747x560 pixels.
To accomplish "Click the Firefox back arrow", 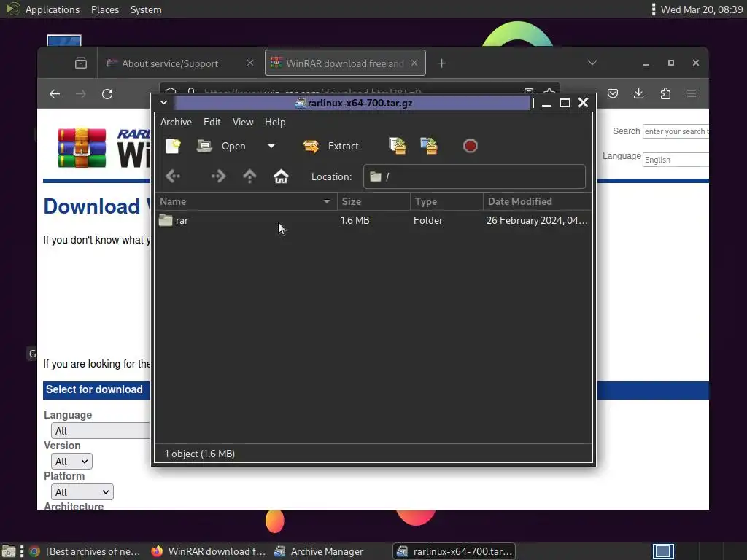I will (x=55, y=94).
